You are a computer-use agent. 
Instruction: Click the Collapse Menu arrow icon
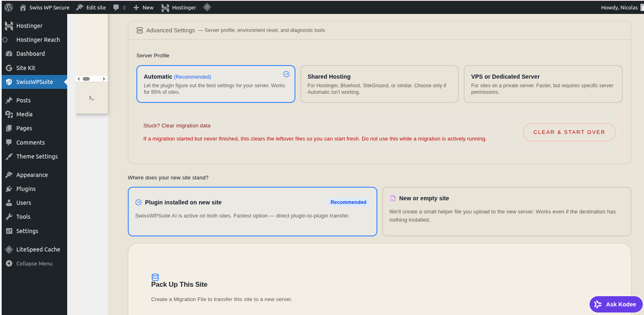(x=9, y=263)
